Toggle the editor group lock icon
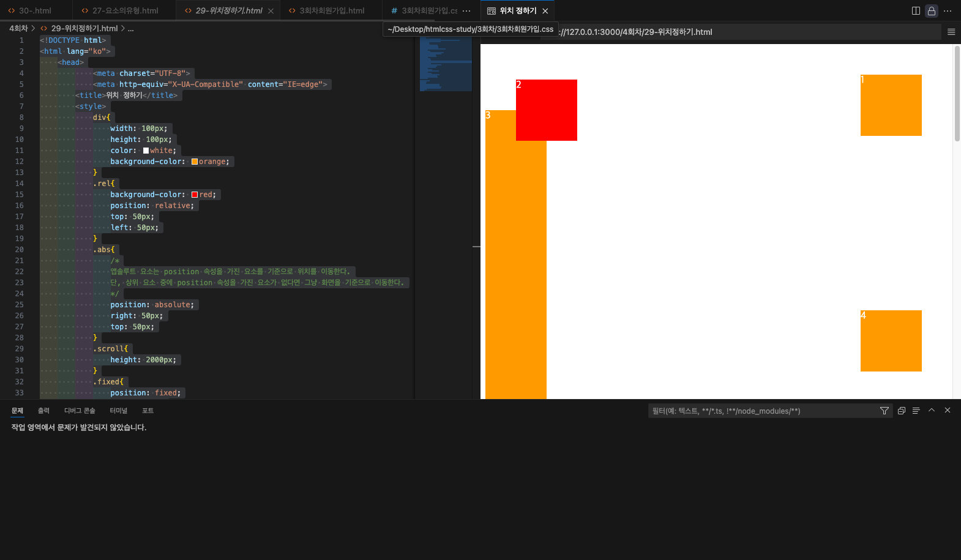The image size is (961, 560). click(932, 11)
